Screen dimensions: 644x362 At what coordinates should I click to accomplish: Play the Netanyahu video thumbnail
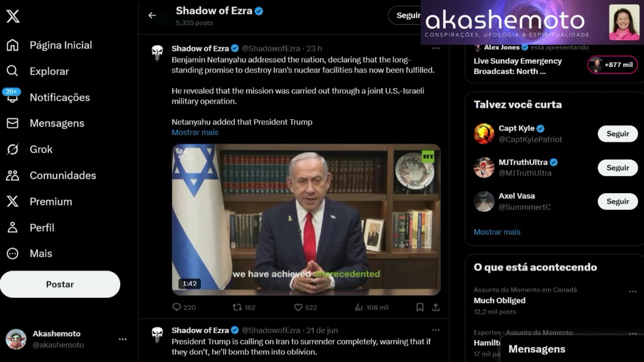point(306,219)
